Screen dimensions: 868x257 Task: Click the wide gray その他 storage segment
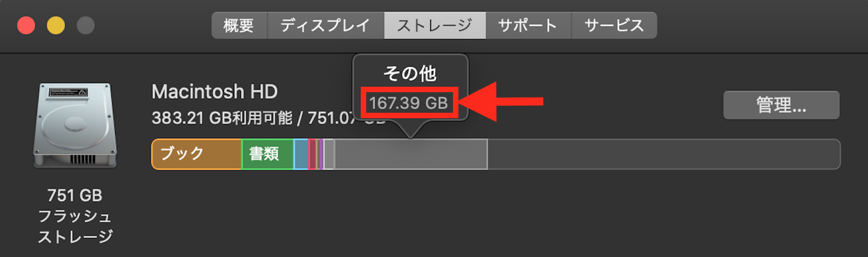point(411,155)
